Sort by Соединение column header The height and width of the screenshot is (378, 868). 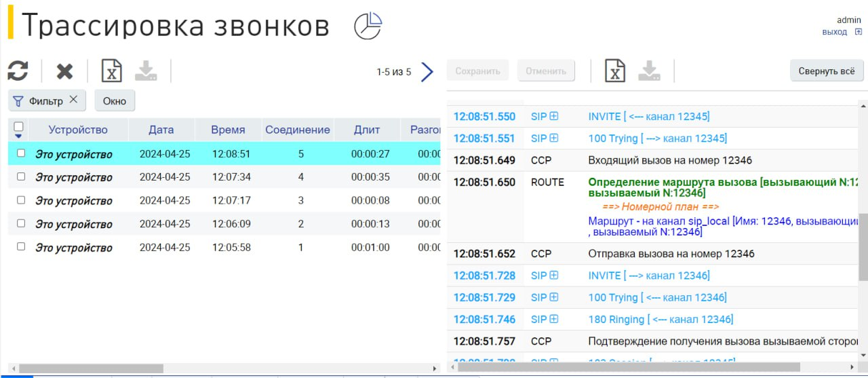pos(298,130)
